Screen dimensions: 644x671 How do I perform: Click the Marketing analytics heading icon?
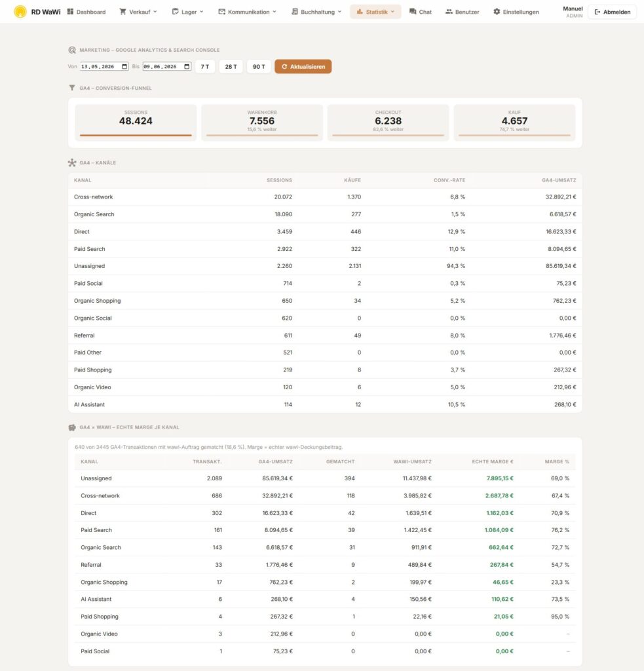(x=72, y=50)
